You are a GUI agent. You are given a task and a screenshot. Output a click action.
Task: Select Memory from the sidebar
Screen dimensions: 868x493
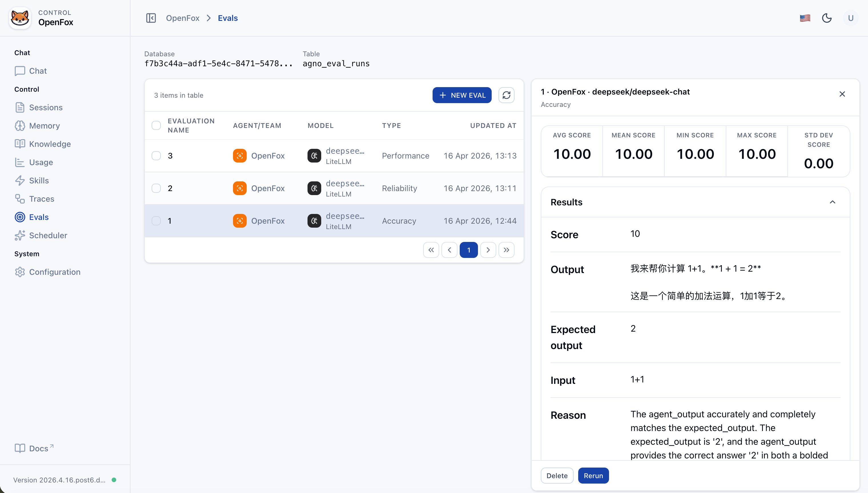click(44, 126)
